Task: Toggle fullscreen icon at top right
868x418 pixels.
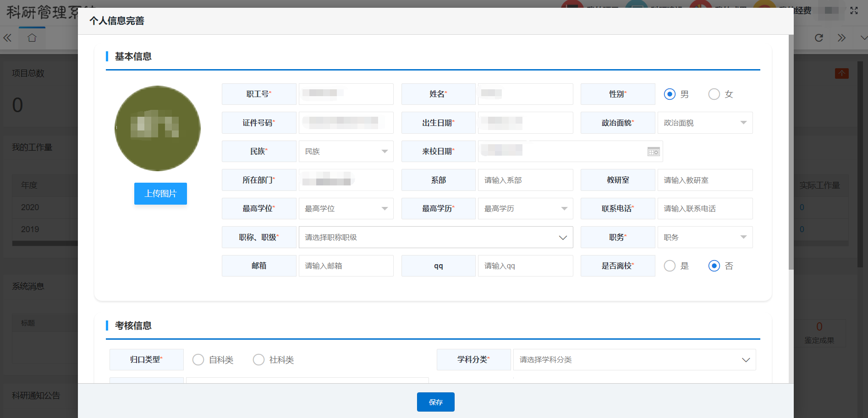Action: pyautogui.click(x=854, y=11)
